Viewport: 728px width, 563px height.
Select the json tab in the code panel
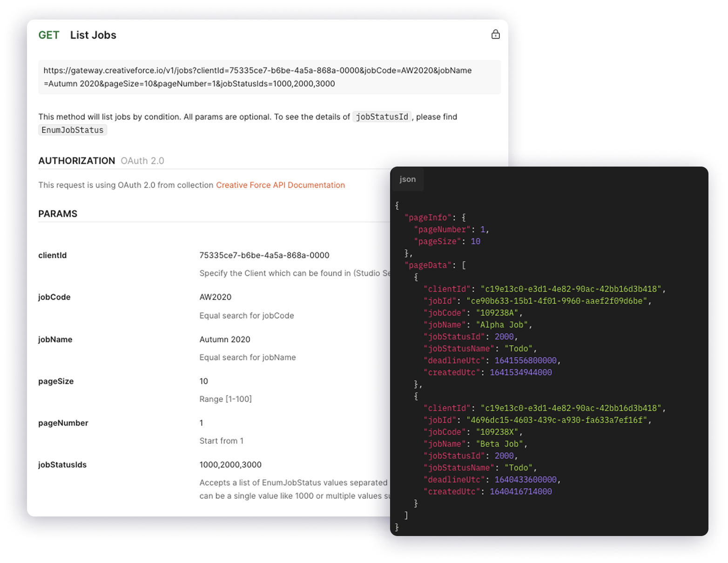[x=407, y=179]
